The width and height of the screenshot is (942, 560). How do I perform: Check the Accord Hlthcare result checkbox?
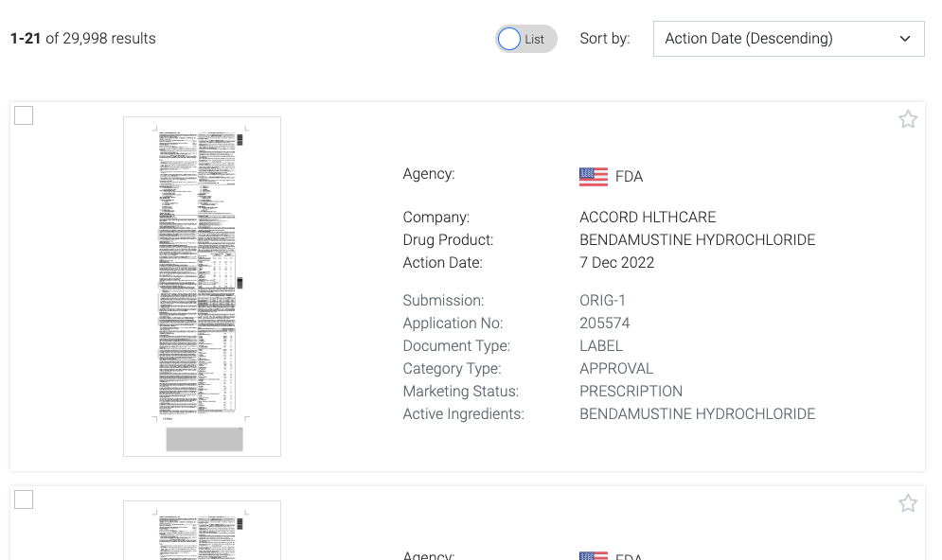(24, 115)
